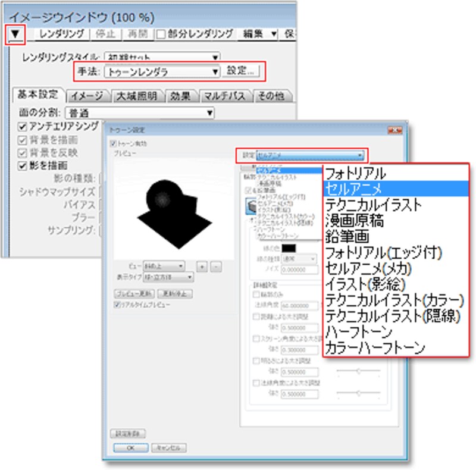Toggle the 距離による大きさ調整 checkbox

(x=256, y=317)
